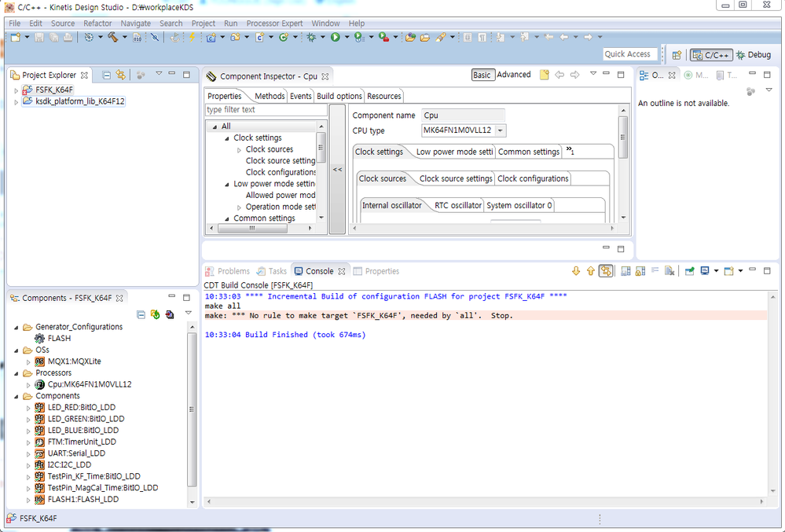Click the Open Perspective icon

(677, 55)
